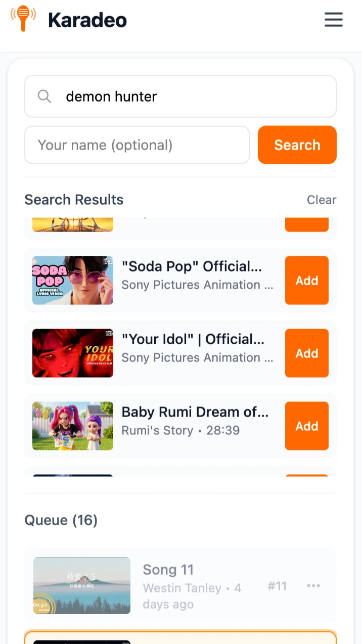This screenshot has height=644, width=362.
Task: Open the three-dot options menu for Song 11
Action: pos(313,585)
